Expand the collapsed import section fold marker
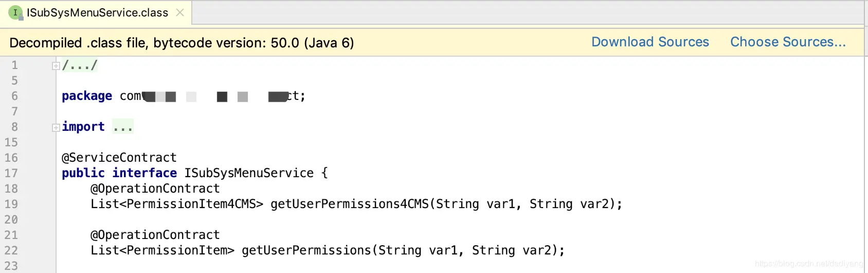 pyautogui.click(x=56, y=128)
